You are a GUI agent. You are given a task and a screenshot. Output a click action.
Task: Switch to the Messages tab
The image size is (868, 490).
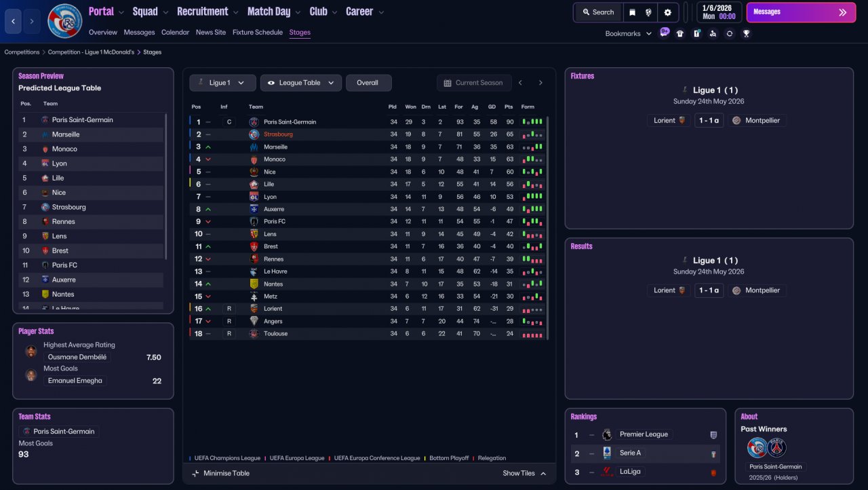tap(139, 32)
